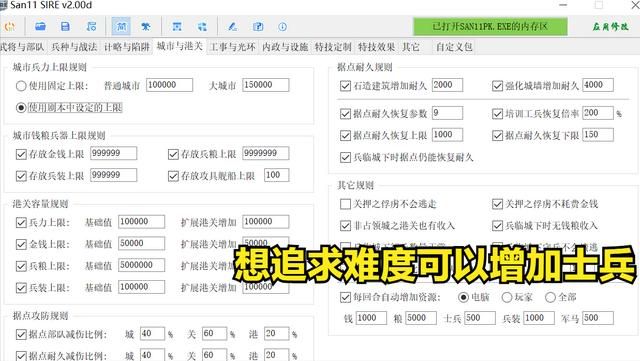Select 使用剧本中设定的上限 radio option

[x=21, y=108]
